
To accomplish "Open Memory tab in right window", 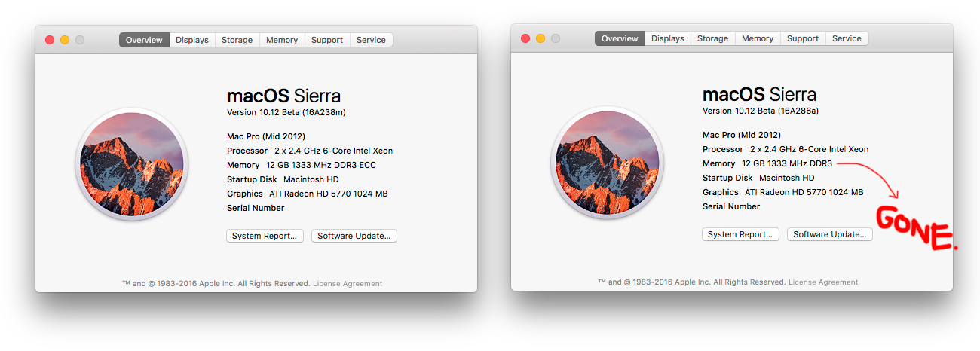I will pos(758,38).
